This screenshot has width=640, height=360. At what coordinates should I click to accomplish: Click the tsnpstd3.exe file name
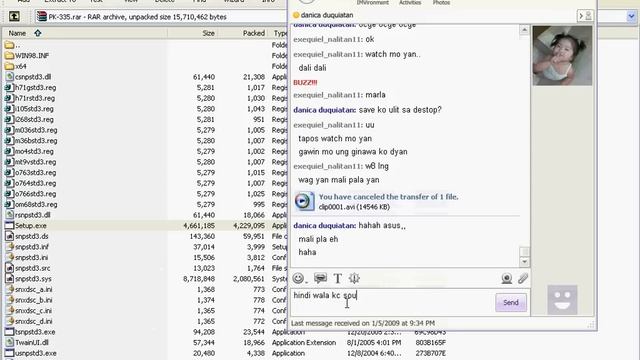[x=35, y=332]
